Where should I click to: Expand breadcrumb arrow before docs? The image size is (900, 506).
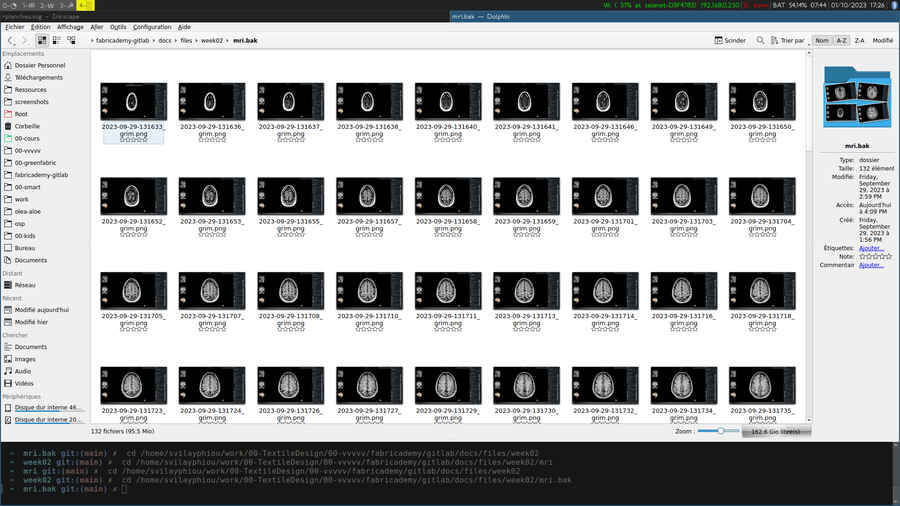click(x=154, y=41)
